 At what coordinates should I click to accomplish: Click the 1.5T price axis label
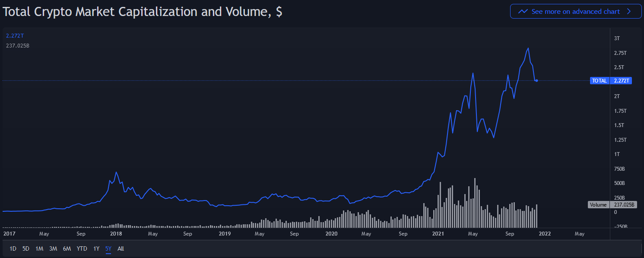[619, 125]
